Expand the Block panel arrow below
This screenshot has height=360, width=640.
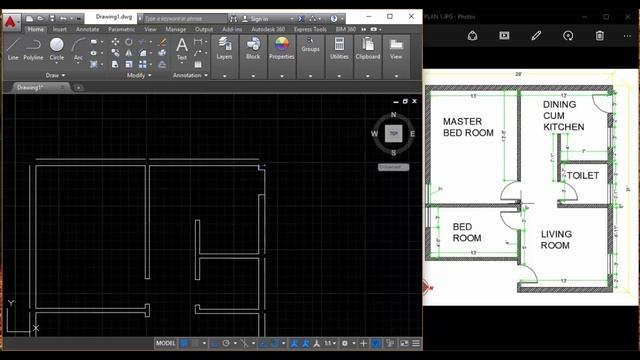coord(253,76)
